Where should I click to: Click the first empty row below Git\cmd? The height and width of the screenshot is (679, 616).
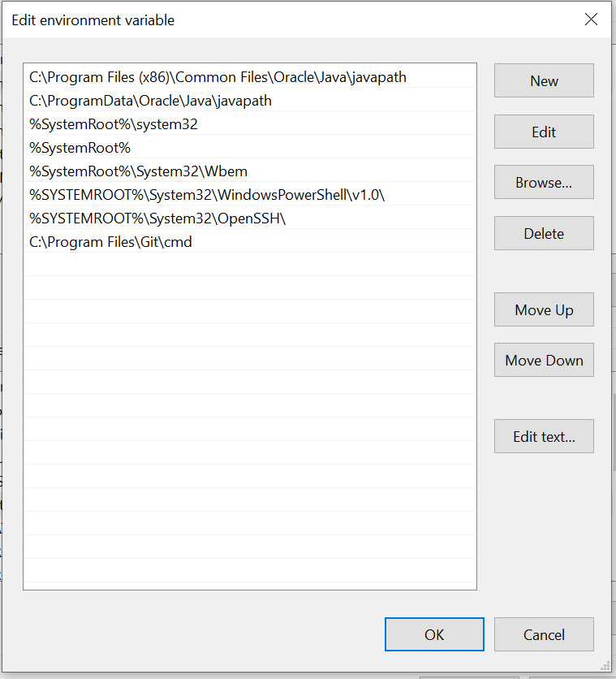249,265
